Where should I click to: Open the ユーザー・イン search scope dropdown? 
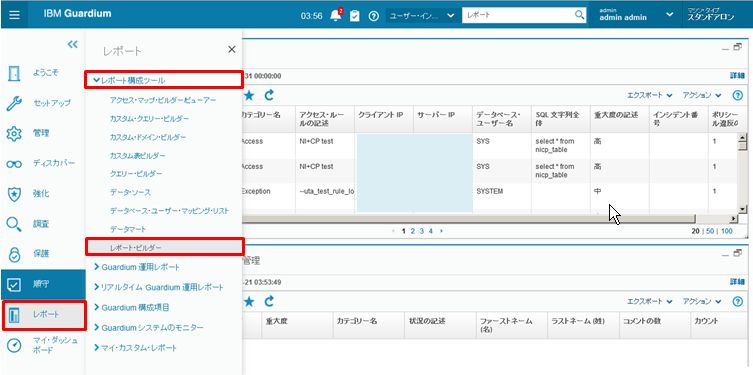click(x=421, y=15)
